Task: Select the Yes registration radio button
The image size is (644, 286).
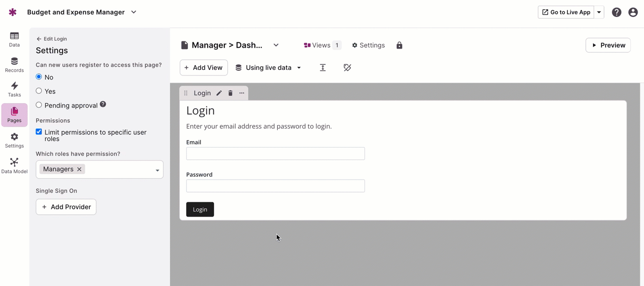Action: (38, 91)
